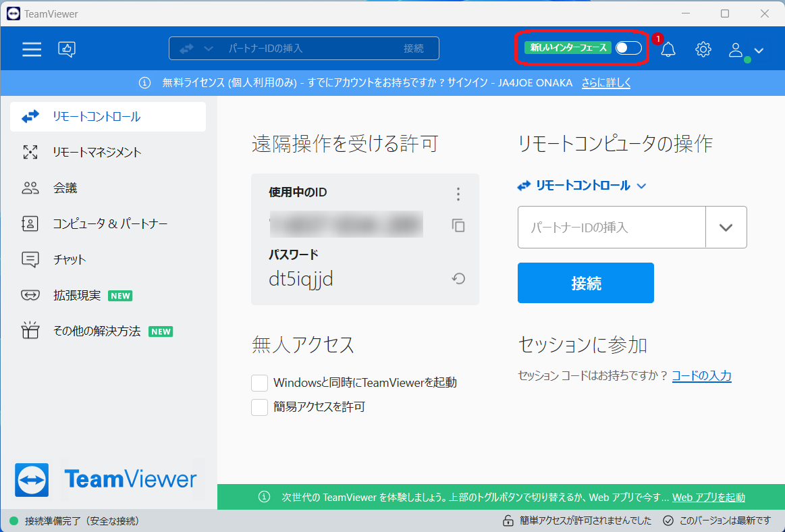Expand the partner ID history dropdown arrow
The image size is (785, 532).
pos(726,227)
